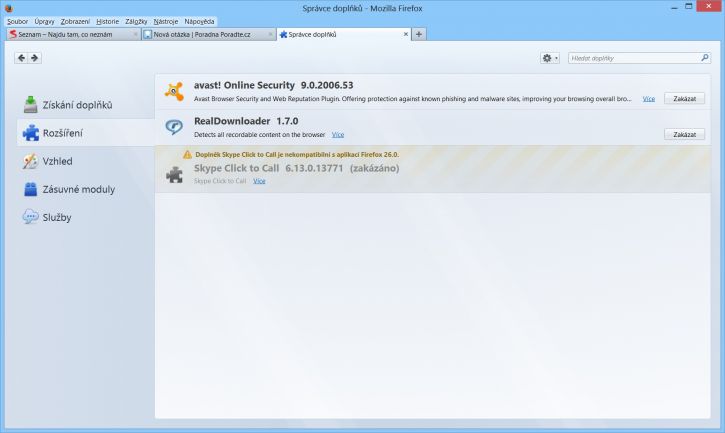Switch to the Seznam tab
The height and width of the screenshot is (433, 725).
73,34
